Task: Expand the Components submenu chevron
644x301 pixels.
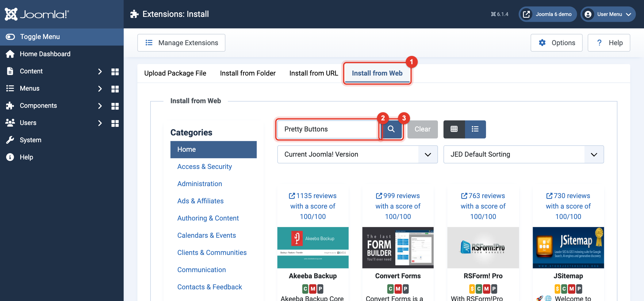Action: point(100,106)
